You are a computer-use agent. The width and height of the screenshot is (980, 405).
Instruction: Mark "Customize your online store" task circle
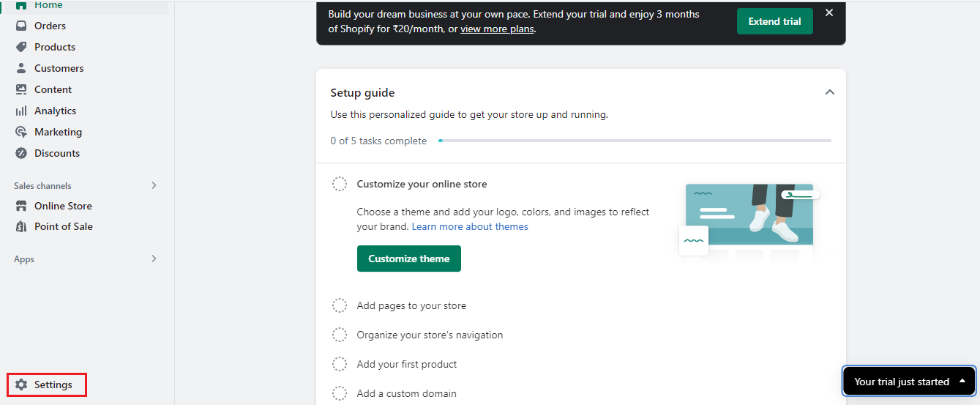340,184
